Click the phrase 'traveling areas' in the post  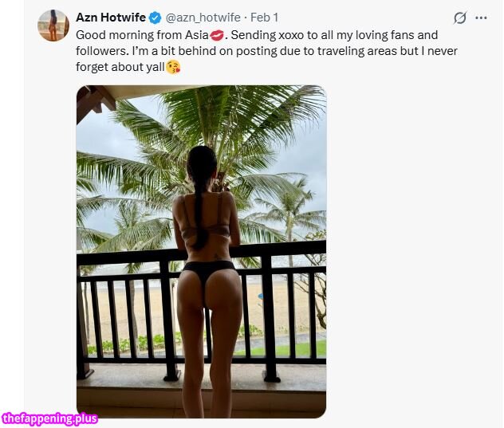pos(356,51)
